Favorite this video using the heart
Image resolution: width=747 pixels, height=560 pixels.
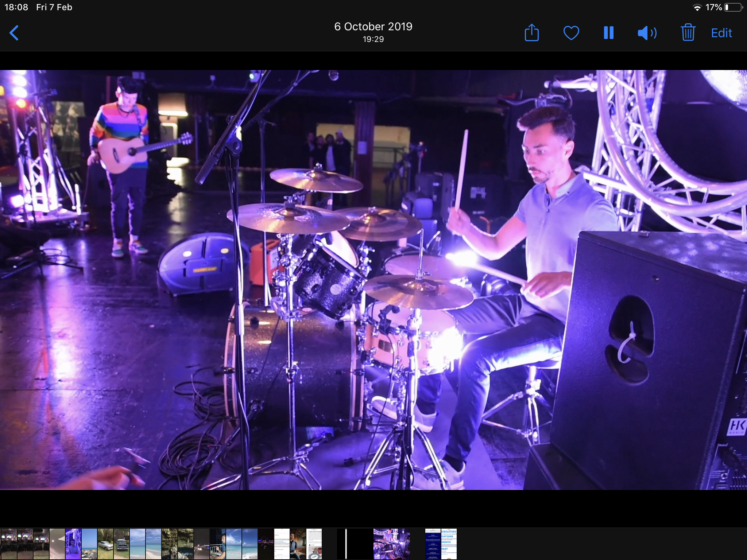(571, 32)
